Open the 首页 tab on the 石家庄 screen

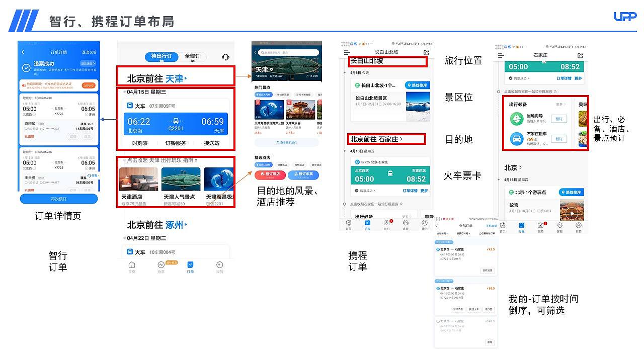(502, 227)
